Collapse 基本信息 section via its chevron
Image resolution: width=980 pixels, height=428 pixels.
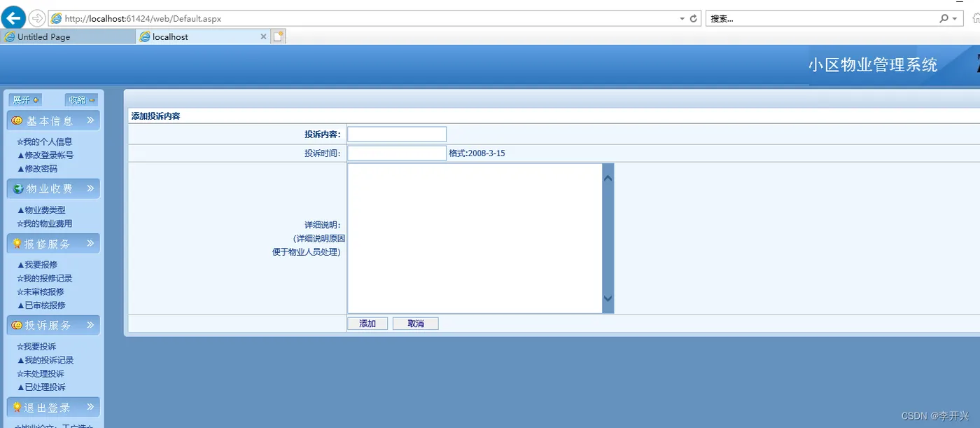[90, 120]
